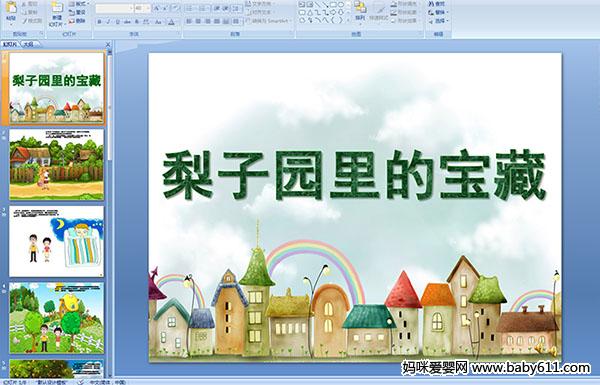This screenshot has width=600, height=385.
Task: Toggle bold formatting button
Action: point(99,22)
